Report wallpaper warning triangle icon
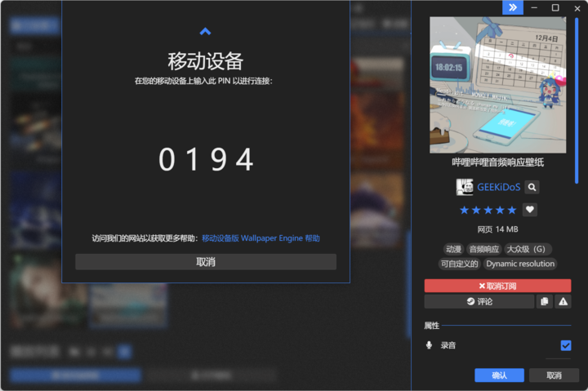 (x=563, y=301)
